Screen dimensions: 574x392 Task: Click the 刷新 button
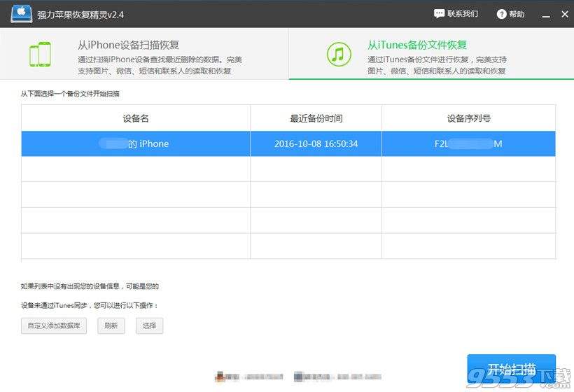[111, 325]
